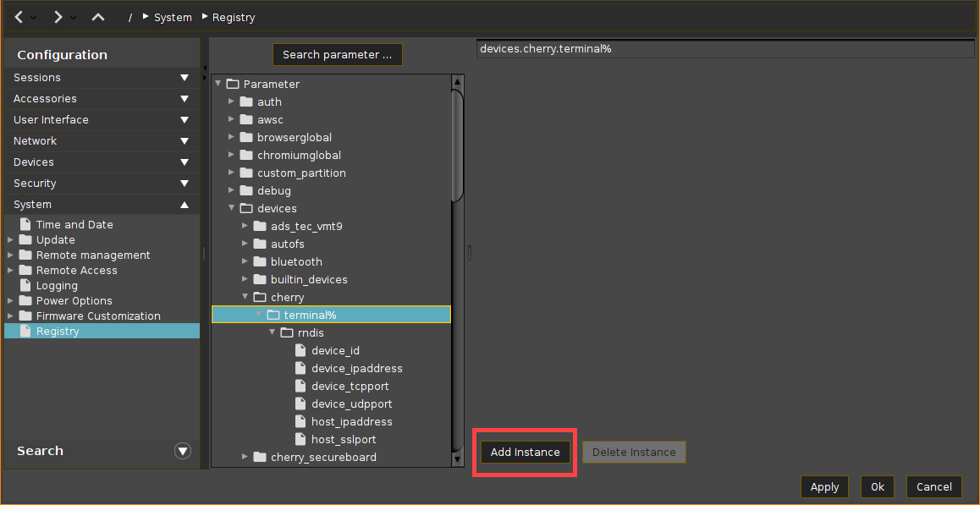980x505 pixels.
Task: Click the parameter tree scrollbar down arrow
Action: pos(458,459)
